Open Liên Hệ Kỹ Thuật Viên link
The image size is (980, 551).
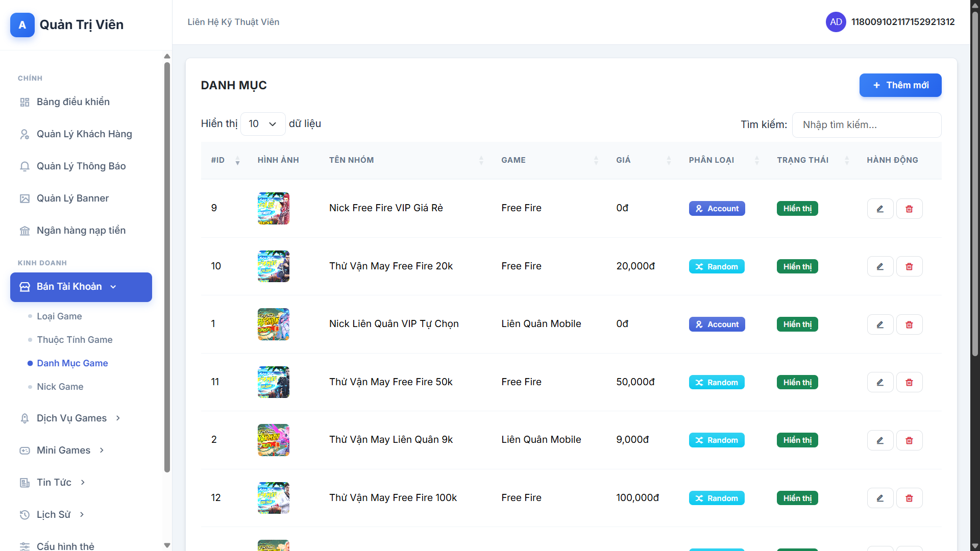[233, 22]
